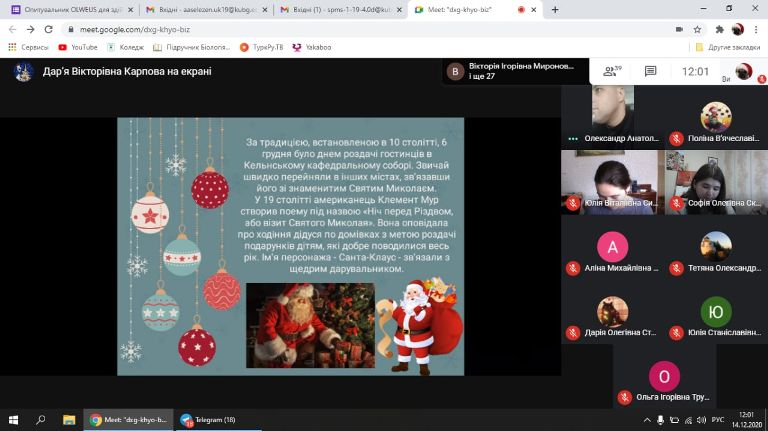Click Аліна Михайлівна avatar tile
The width and height of the screenshot is (768, 431).
613,247
